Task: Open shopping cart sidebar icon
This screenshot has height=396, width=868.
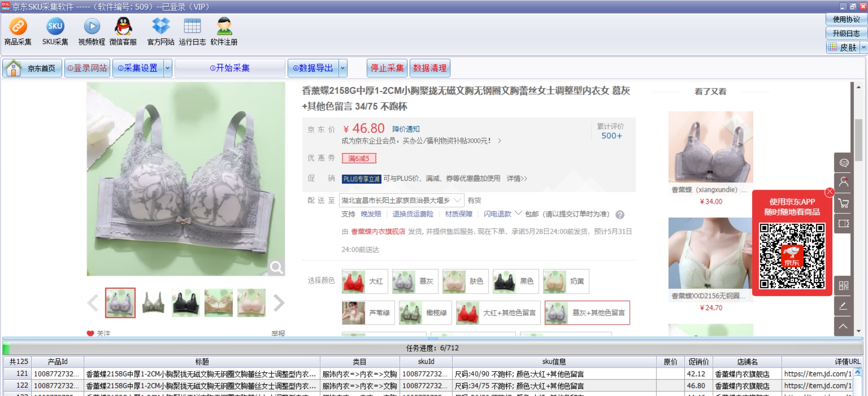Action: [844, 203]
